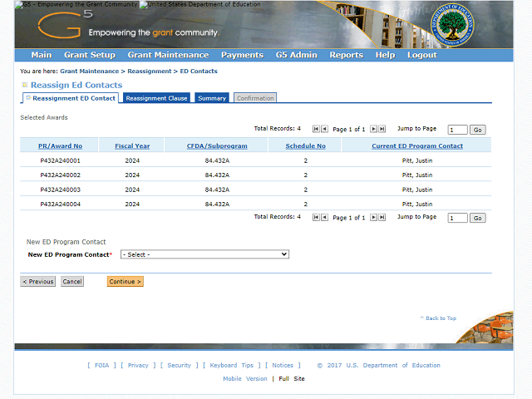Click the top last-page pagination icon
The height and width of the screenshot is (399, 532).
pos(382,129)
